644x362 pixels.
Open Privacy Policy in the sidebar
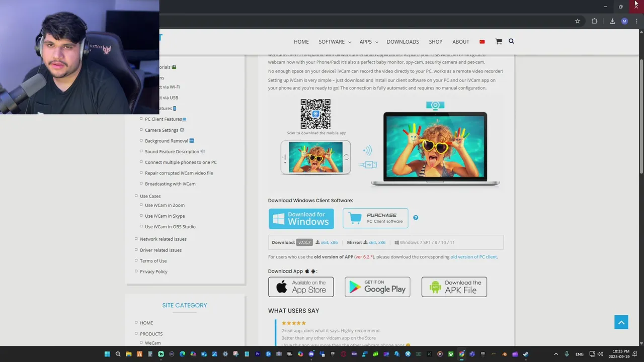pos(153,271)
